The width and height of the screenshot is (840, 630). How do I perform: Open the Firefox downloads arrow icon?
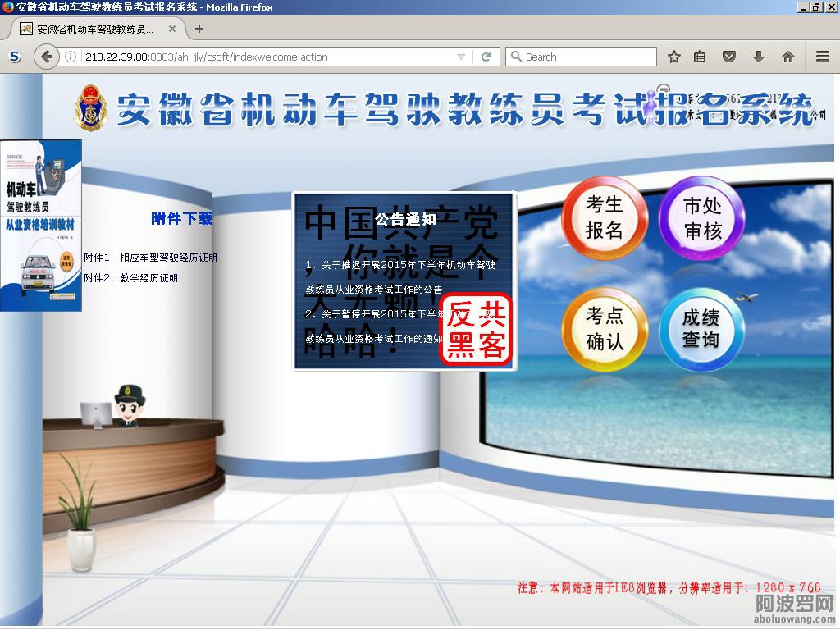coord(758,57)
